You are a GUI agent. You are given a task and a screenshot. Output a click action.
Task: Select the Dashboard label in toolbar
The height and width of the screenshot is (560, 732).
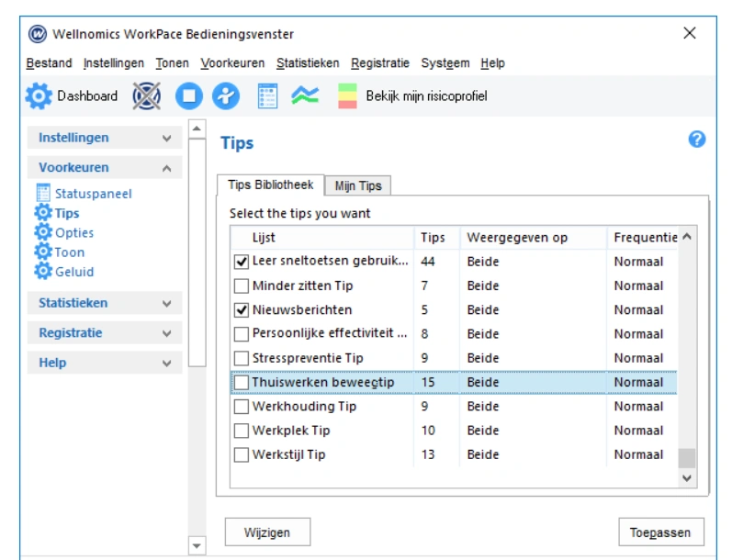pos(87,96)
